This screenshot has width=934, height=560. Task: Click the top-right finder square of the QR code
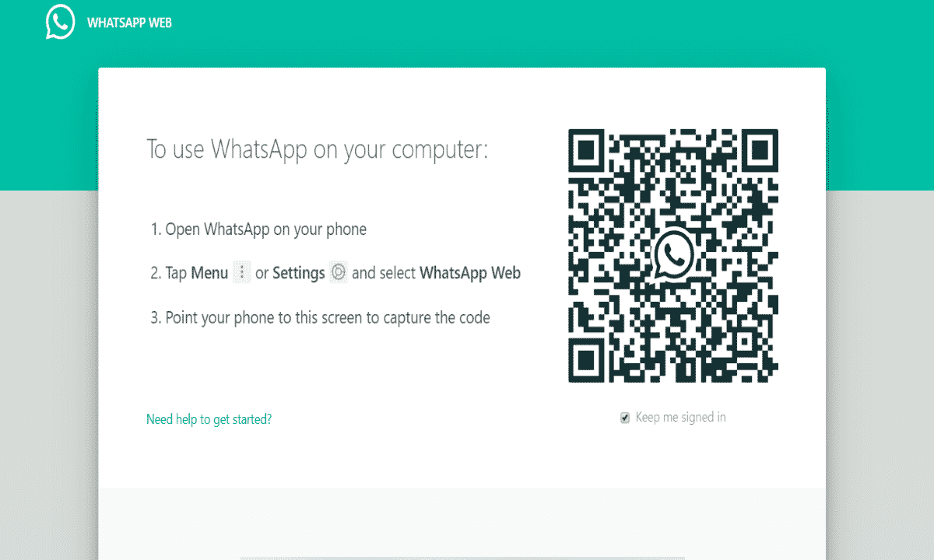(758, 149)
